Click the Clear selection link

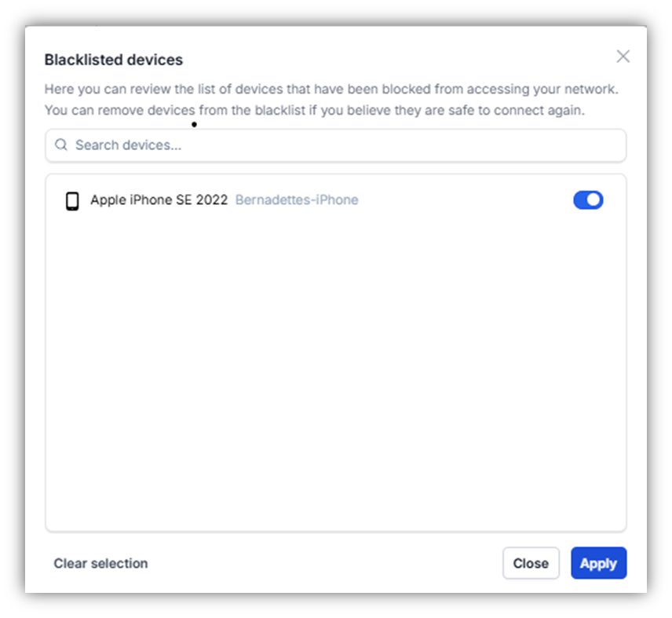pyautogui.click(x=100, y=563)
